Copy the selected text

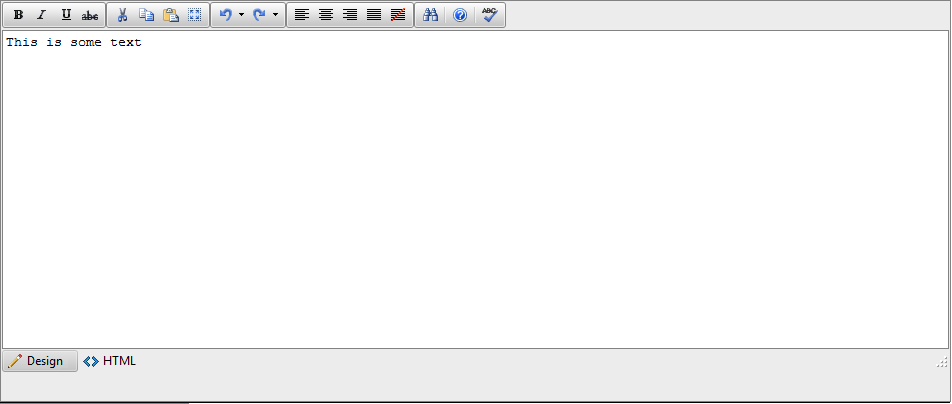point(146,15)
